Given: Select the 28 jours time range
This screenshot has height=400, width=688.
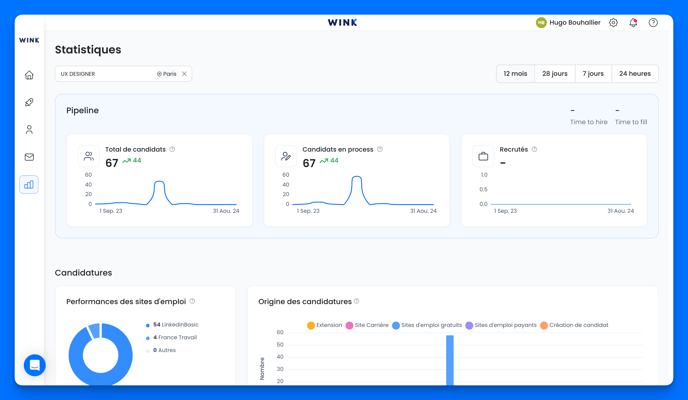Looking at the screenshot, I should [x=554, y=74].
